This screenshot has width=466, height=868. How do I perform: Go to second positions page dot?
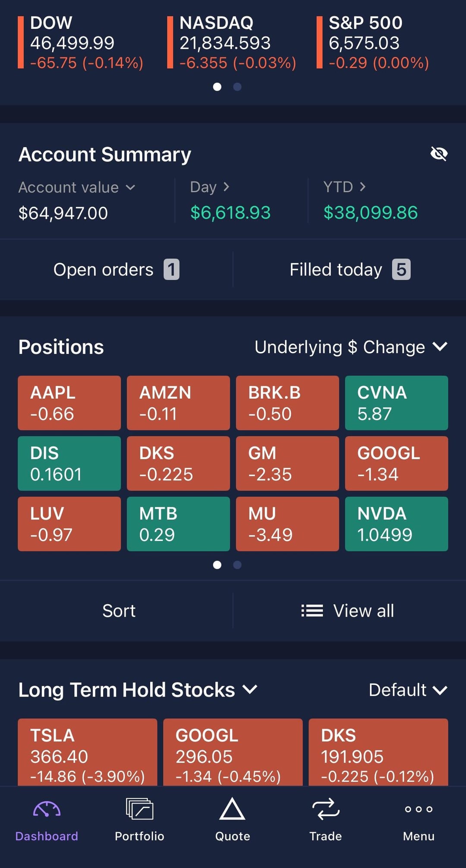coord(237,565)
